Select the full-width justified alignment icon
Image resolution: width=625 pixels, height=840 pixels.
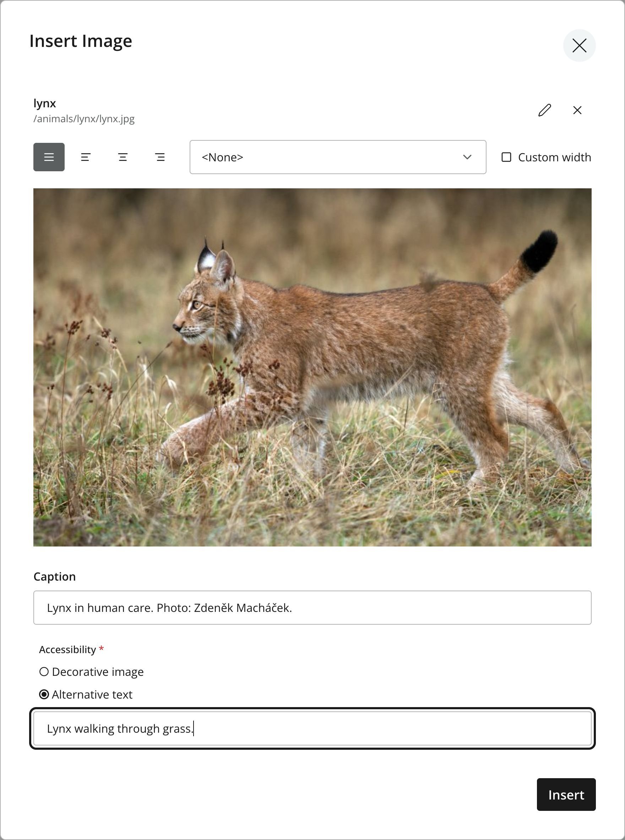49,157
